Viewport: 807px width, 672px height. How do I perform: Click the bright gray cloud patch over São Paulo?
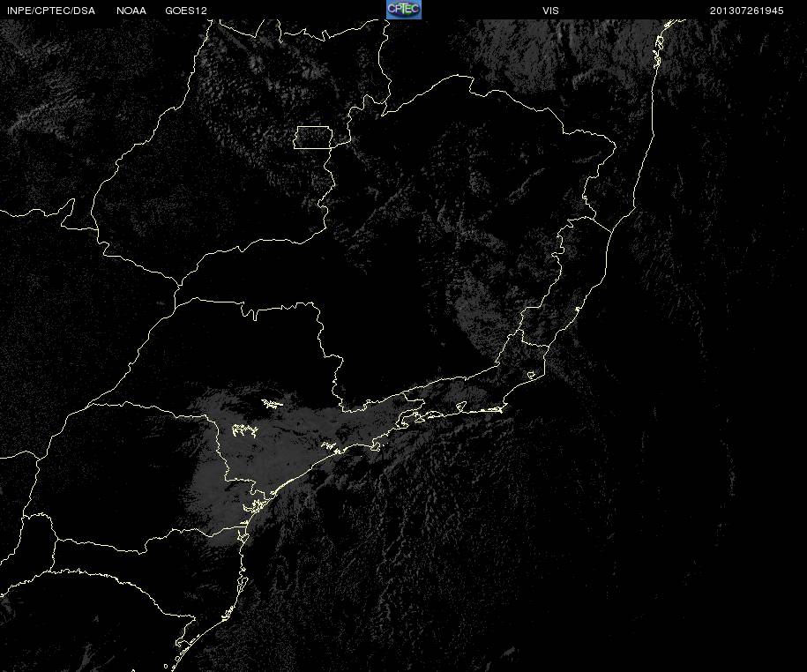(x=267, y=452)
